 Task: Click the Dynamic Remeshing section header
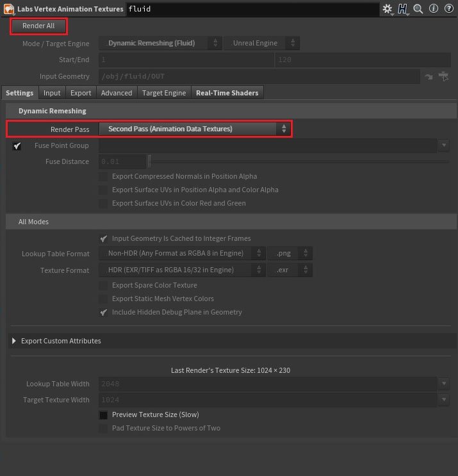pyautogui.click(x=231, y=111)
